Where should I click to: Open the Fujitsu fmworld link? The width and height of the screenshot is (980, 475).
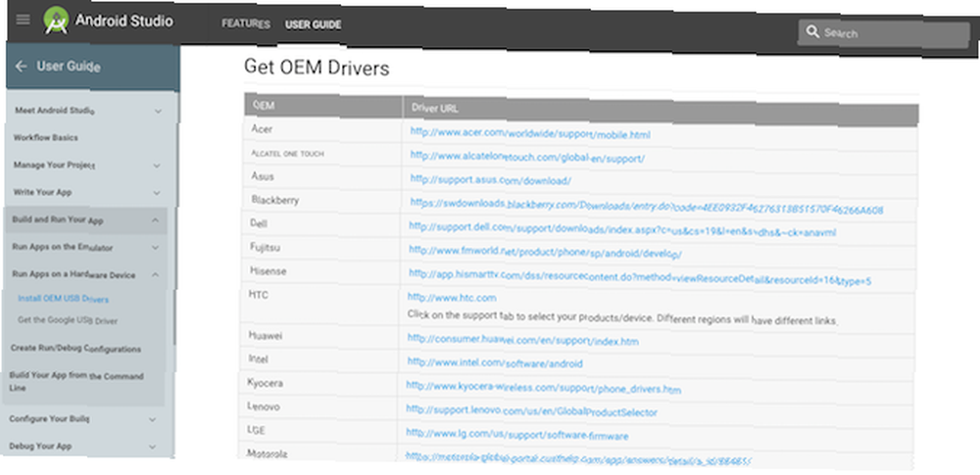545,252
